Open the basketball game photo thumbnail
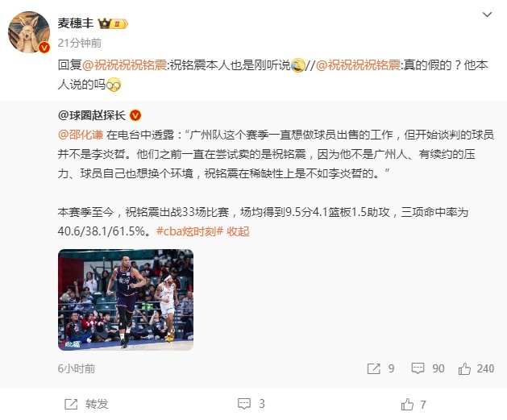This screenshot has width=507, height=420. [126, 300]
